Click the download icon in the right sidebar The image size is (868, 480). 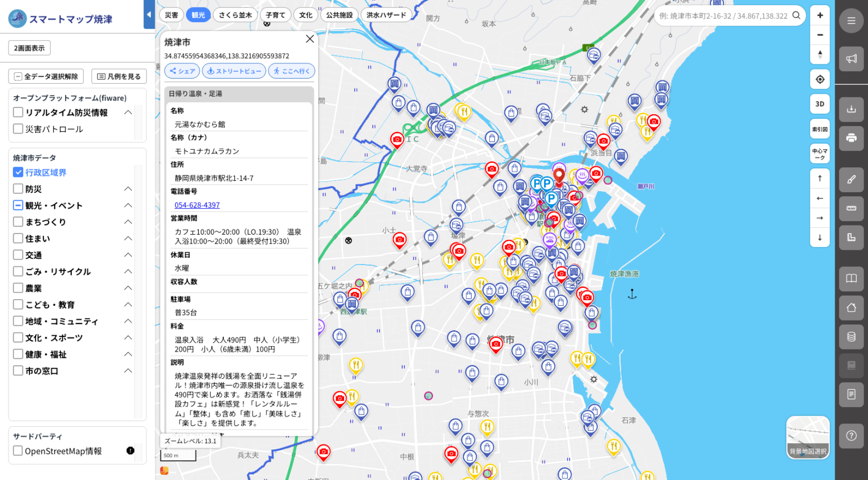pyautogui.click(x=851, y=109)
